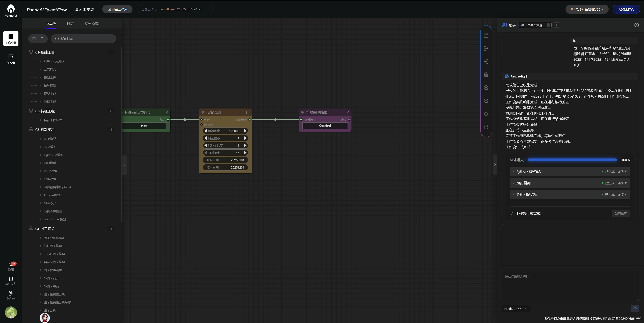The image size is (644, 323).
Task: Select the LightGBM模型 node item
Action: (53, 155)
